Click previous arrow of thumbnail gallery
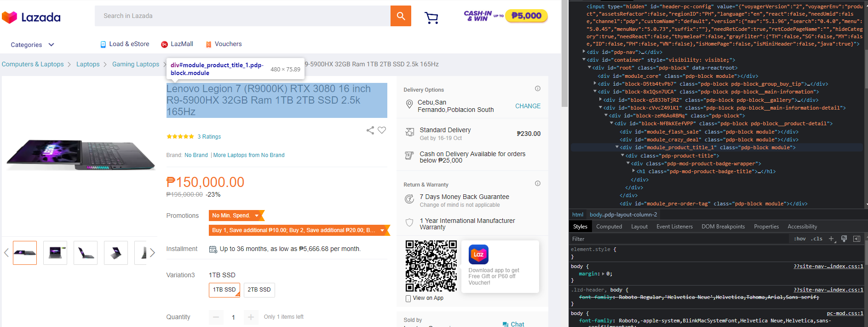 tap(6, 253)
